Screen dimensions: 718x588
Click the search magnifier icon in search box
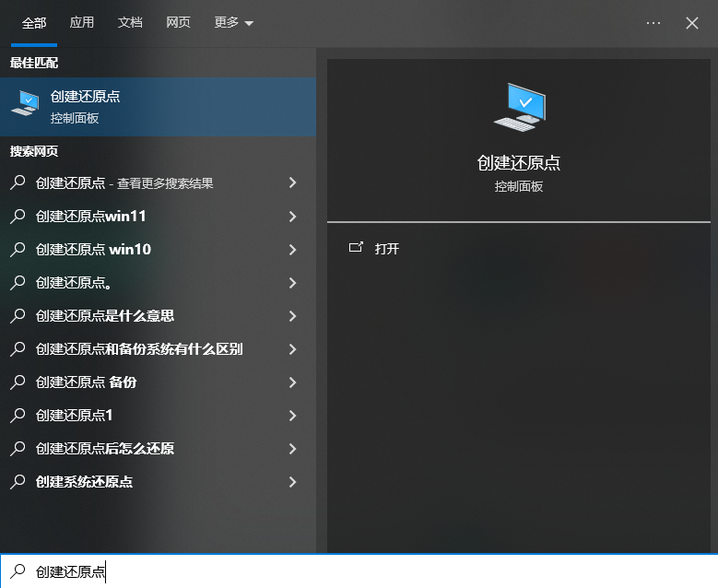click(x=18, y=571)
